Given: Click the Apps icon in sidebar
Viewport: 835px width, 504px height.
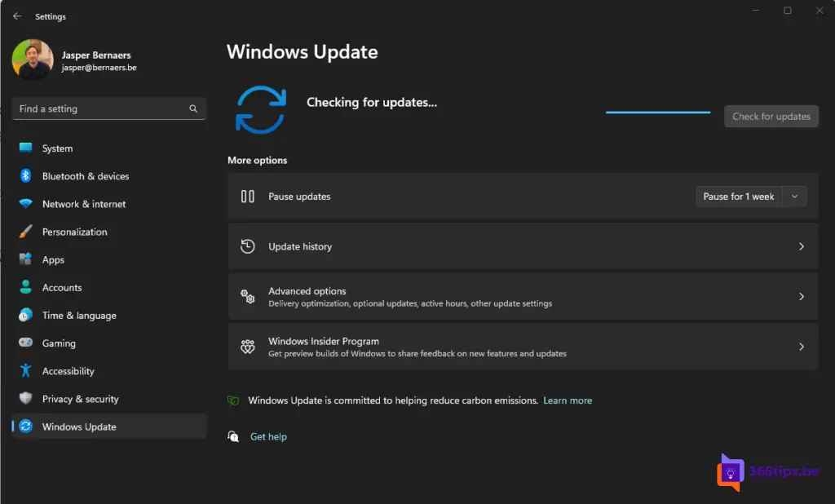Looking at the screenshot, I should [x=25, y=259].
